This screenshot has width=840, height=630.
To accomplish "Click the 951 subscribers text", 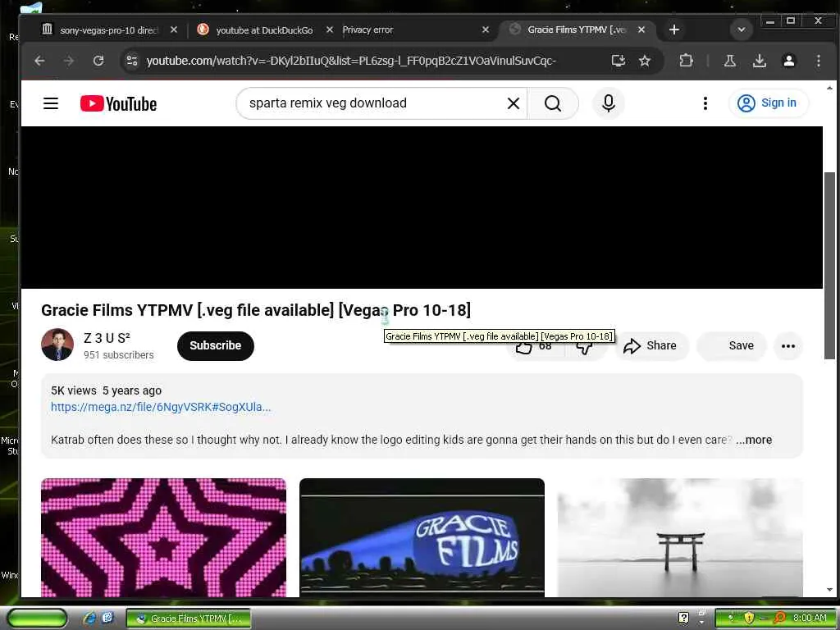I will (x=118, y=355).
